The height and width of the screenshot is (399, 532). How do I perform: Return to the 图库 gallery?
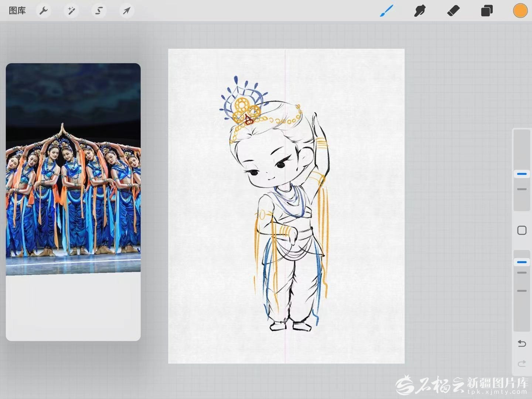(17, 11)
